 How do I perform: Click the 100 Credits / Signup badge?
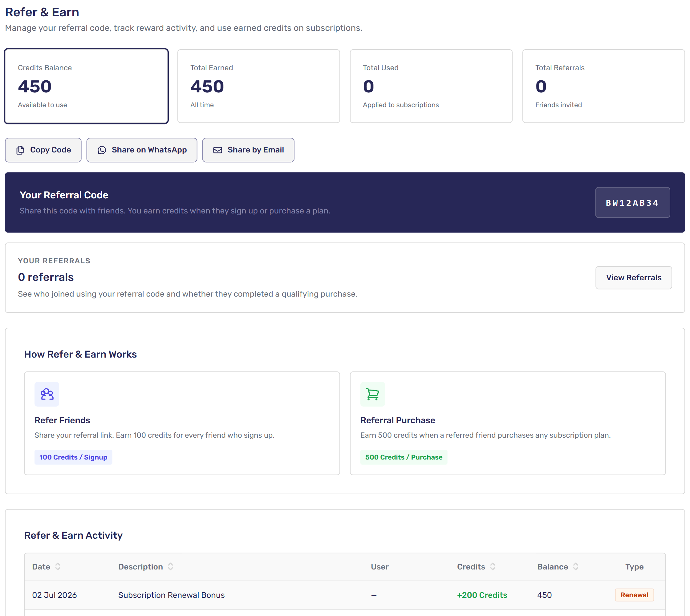(x=73, y=457)
